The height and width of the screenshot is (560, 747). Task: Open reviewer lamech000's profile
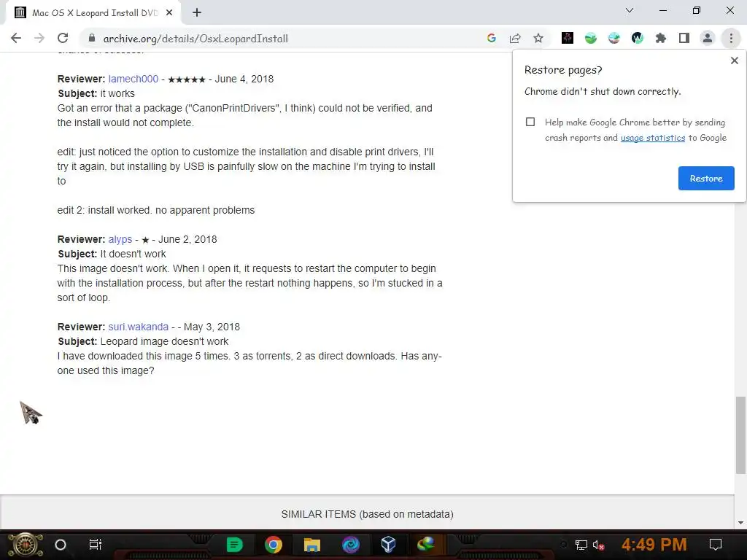(x=133, y=79)
